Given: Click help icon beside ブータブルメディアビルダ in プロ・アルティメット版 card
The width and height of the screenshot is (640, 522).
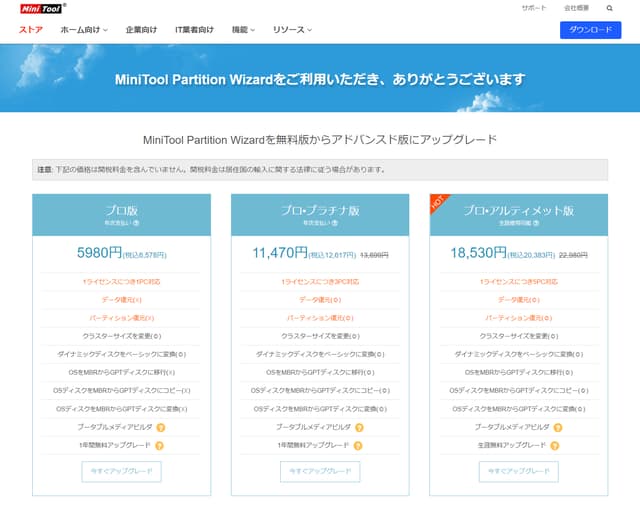Looking at the screenshot, I should coord(558,428).
